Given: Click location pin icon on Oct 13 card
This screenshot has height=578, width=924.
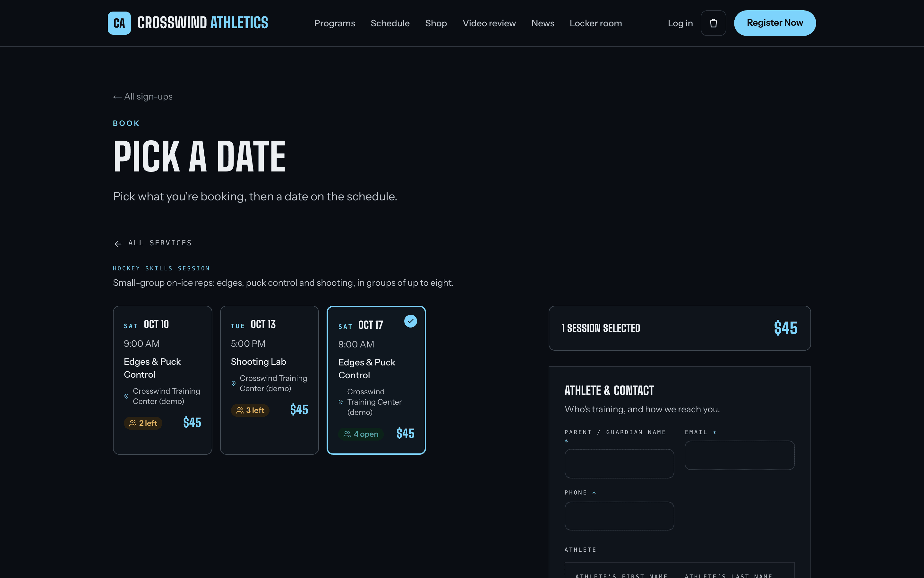Looking at the screenshot, I should pyautogui.click(x=233, y=383).
